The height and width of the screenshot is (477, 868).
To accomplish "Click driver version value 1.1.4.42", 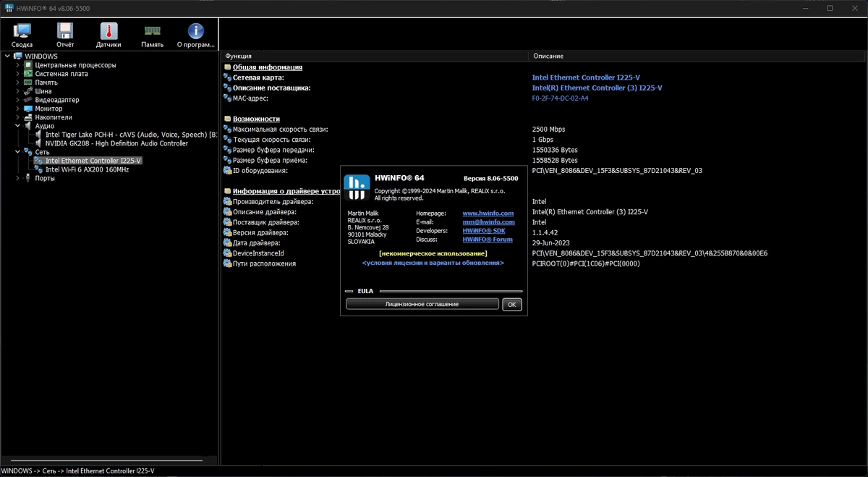I will [x=545, y=233].
